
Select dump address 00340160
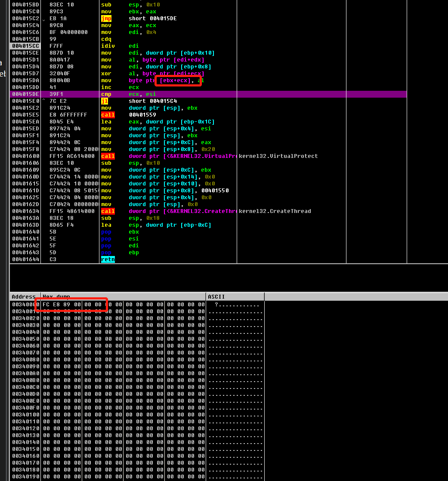tap(26, 456)
